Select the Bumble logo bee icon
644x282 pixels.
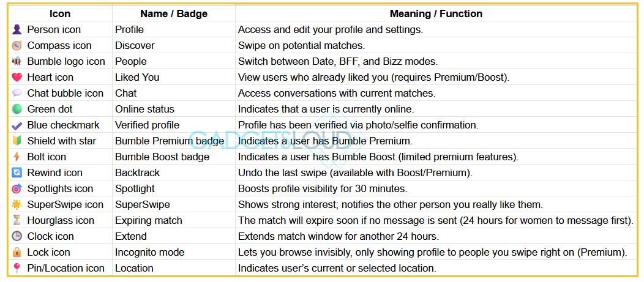pyautogui.click(x=17, y=62)
